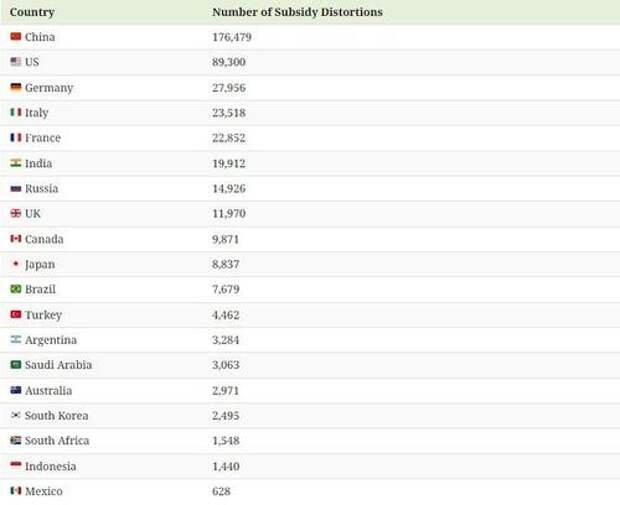This screenshot has width=620, height=505.
Task: Select the Germany flag icon
Action: [x=16, y=87]
